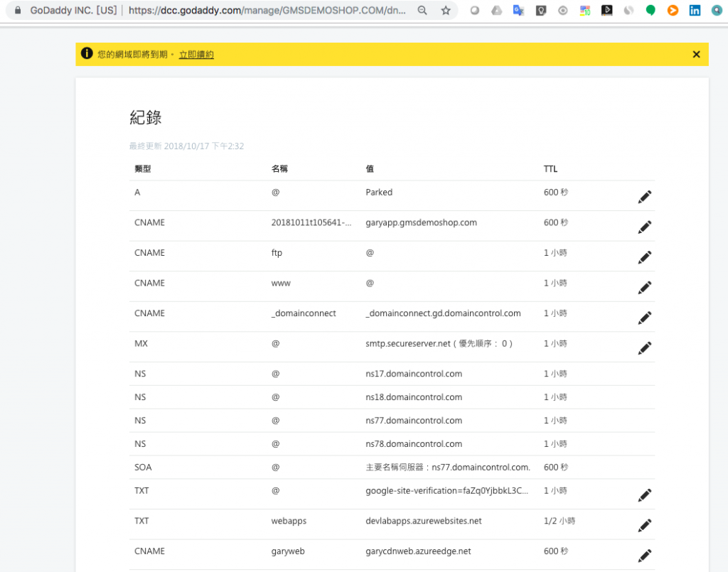The width and height of the screenshot is (728, 572).
Task: Select the smtp.secureserver.net MX value
Action: click(x=439, y=344)
